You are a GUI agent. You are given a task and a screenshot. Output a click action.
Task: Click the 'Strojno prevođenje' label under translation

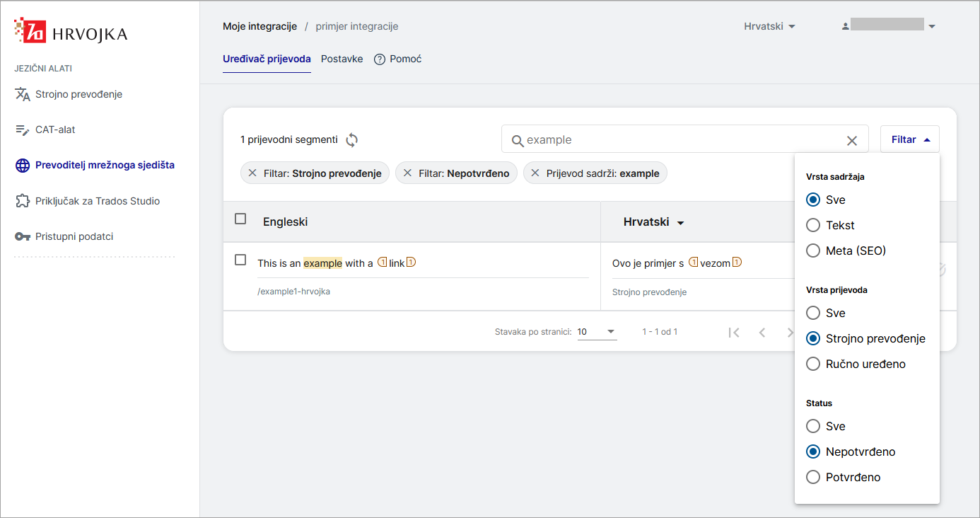point(649,292)
